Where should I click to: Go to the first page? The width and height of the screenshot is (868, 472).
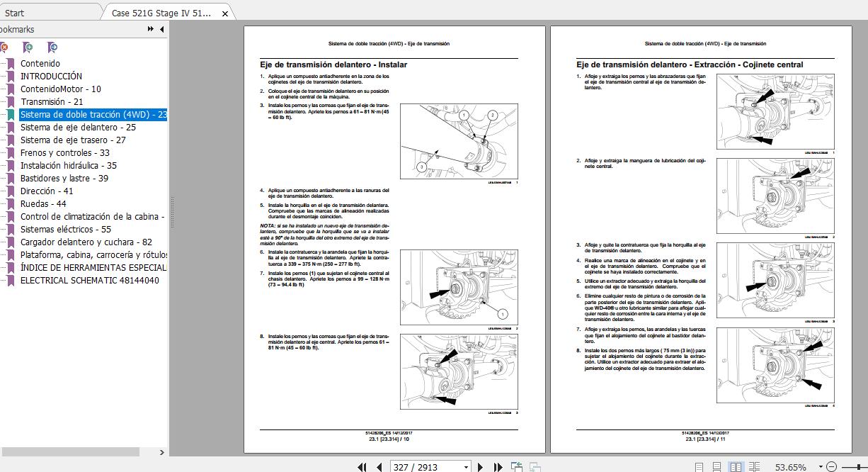coord(362,467)
